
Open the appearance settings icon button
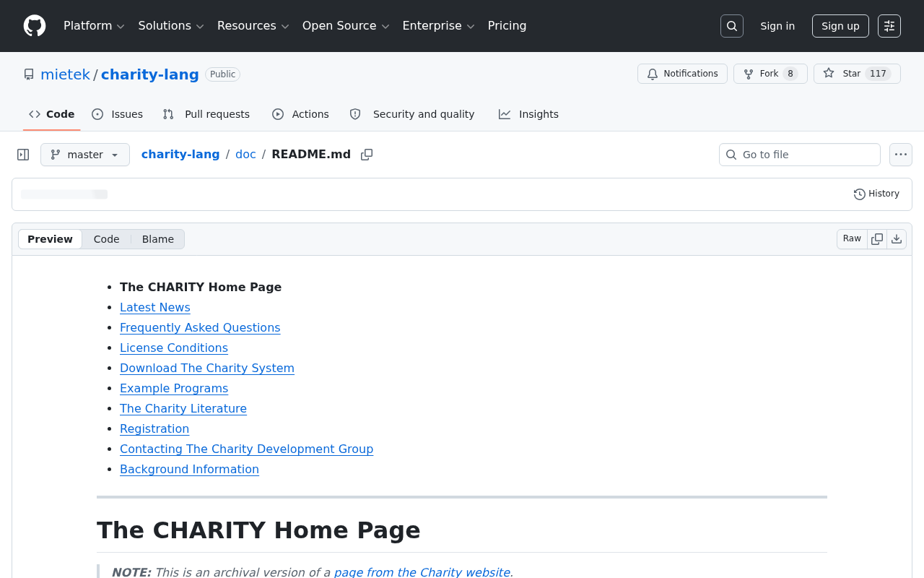[889, 26]
